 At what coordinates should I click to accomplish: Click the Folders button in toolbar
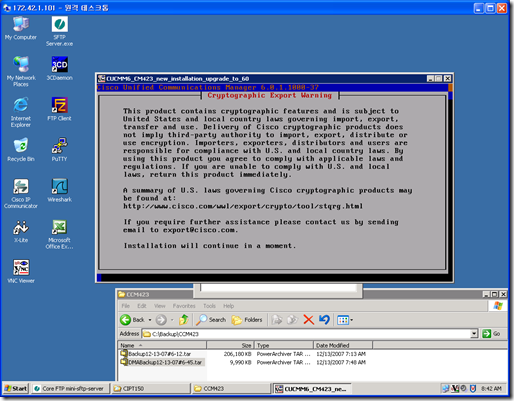(247, 320)
